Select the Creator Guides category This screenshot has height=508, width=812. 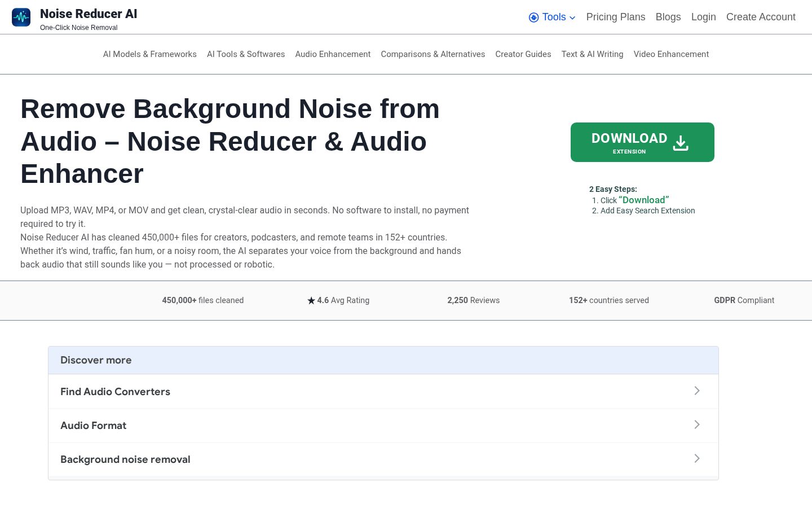click(523, 54)
